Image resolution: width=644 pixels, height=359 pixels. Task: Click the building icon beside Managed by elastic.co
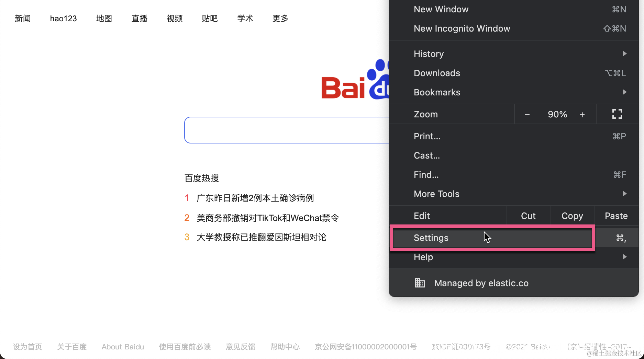coord(420,283)
